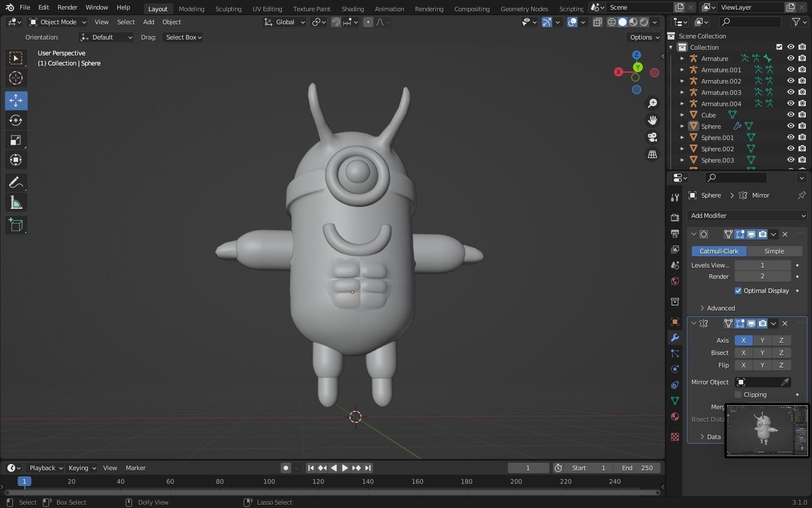Select the Transform tool

16,160
